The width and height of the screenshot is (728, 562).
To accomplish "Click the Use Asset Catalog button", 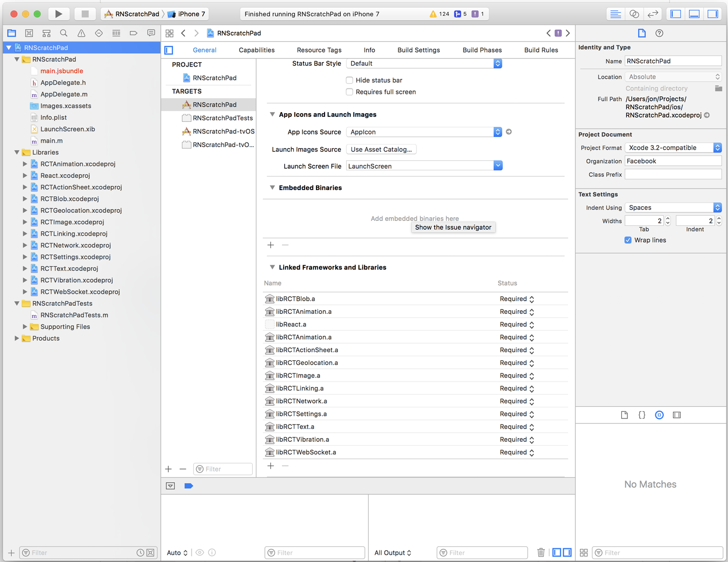I will click(381, 149).
